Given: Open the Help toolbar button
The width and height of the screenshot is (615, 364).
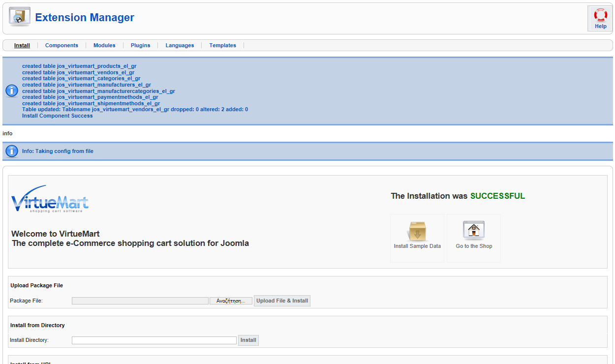Looking at the screenshot, I should point(600,19).
